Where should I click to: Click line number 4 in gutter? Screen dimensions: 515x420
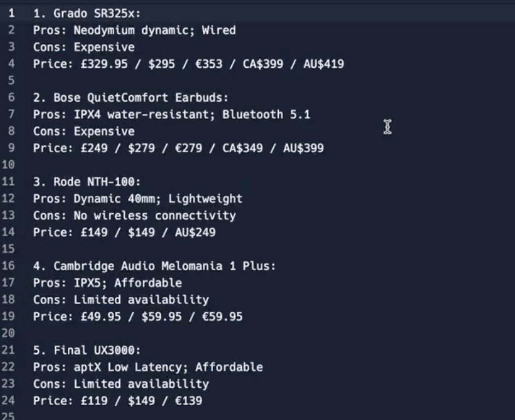tap(11, 63)
